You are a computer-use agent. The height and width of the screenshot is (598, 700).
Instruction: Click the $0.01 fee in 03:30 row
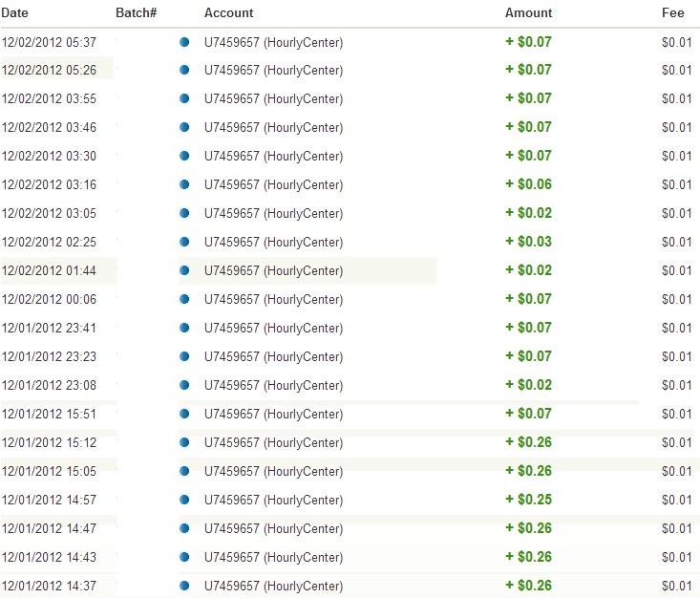click(x=677, y=156)
